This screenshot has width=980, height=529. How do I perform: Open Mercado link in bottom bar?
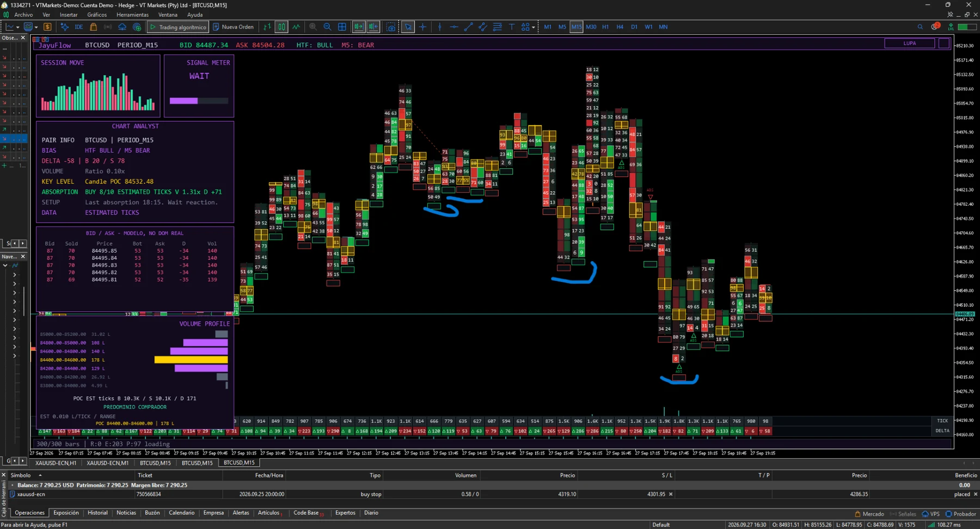click(869, 514)
